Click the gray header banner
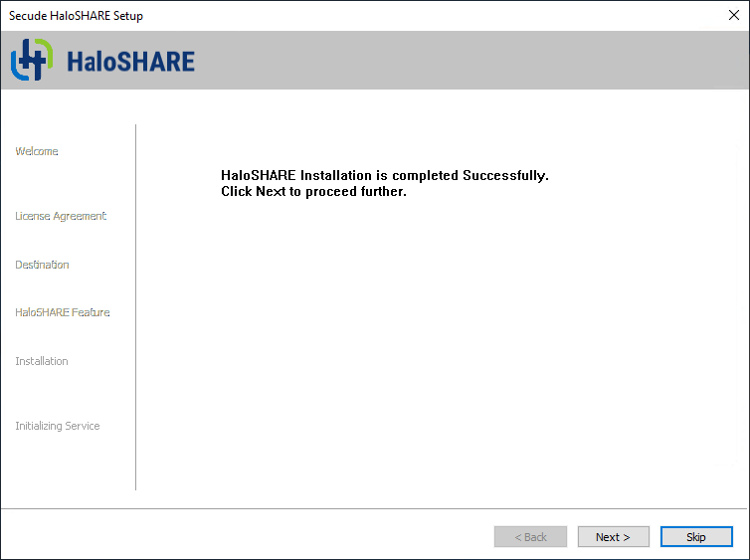The width and height of the screenshot is (750, 560). pos(448,61)
